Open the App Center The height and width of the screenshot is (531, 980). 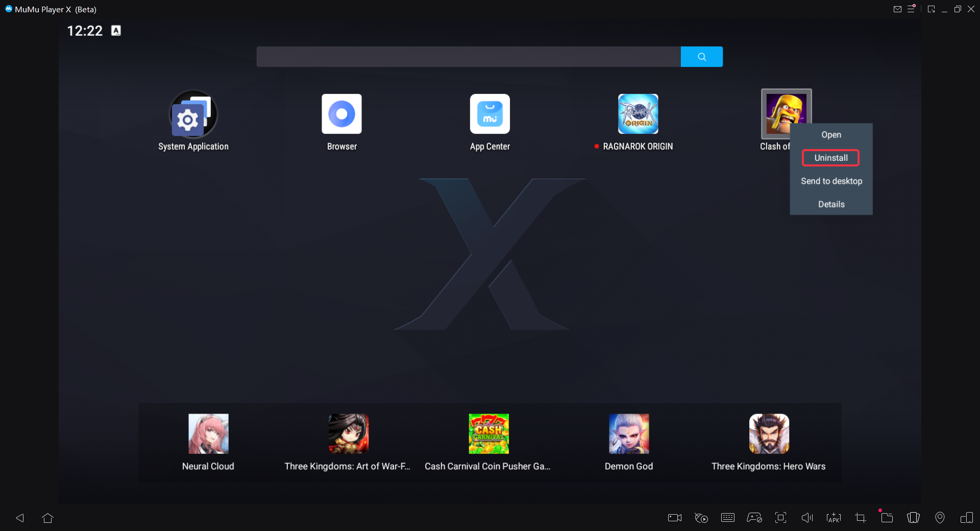click(490, 114)
